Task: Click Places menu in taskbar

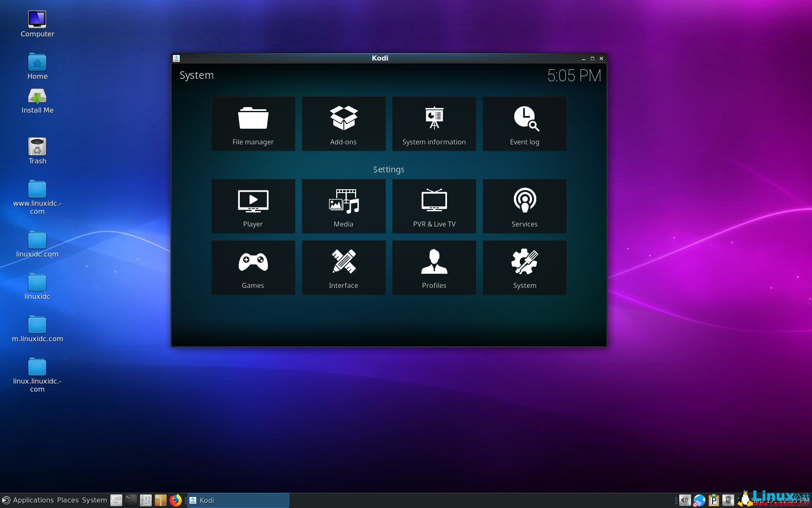Action: pos(67,500)
